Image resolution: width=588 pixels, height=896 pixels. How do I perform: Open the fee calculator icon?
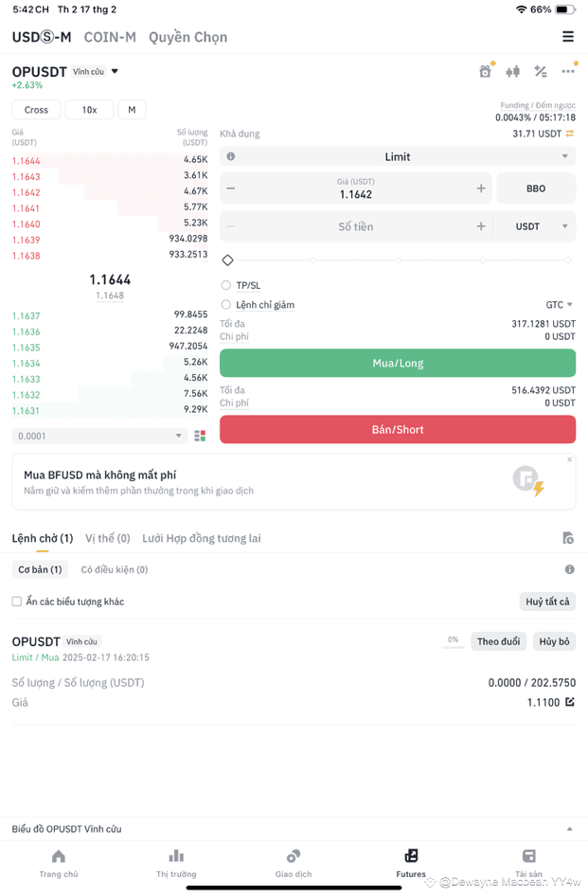coord(540,70)
